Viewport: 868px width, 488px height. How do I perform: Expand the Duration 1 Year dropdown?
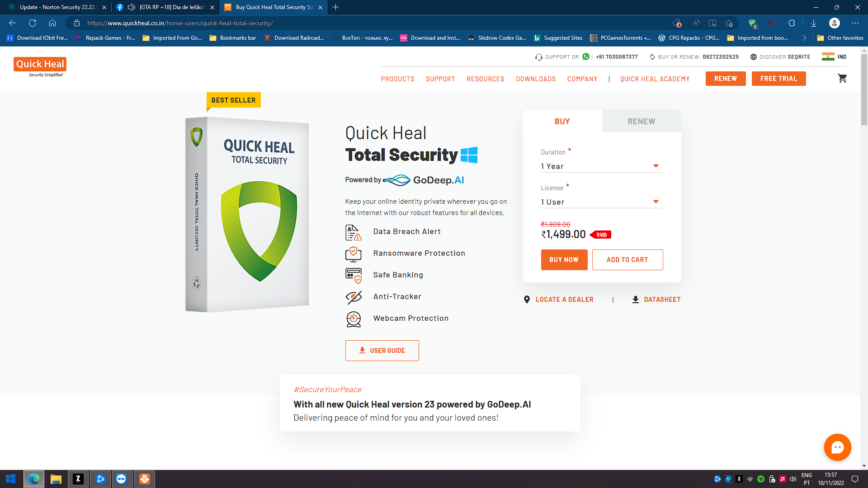tap(601, 166)
